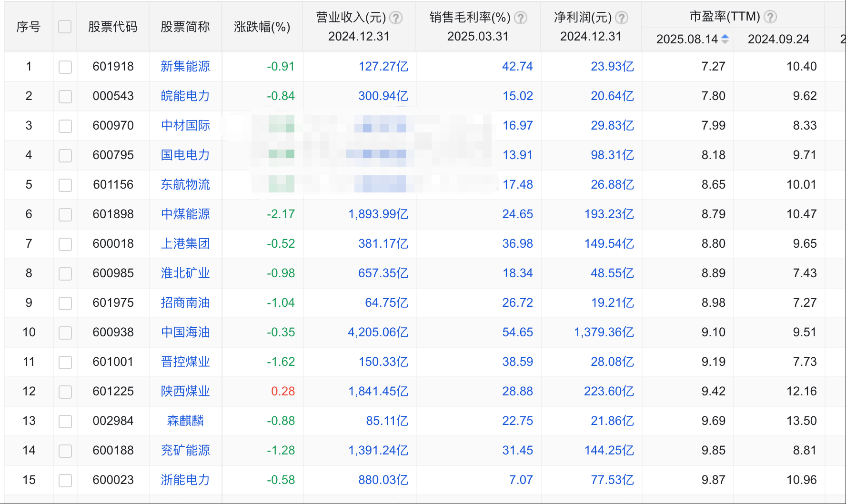Click gross margin value 54.65
846x504 pixels.
[x=518, y=332]
